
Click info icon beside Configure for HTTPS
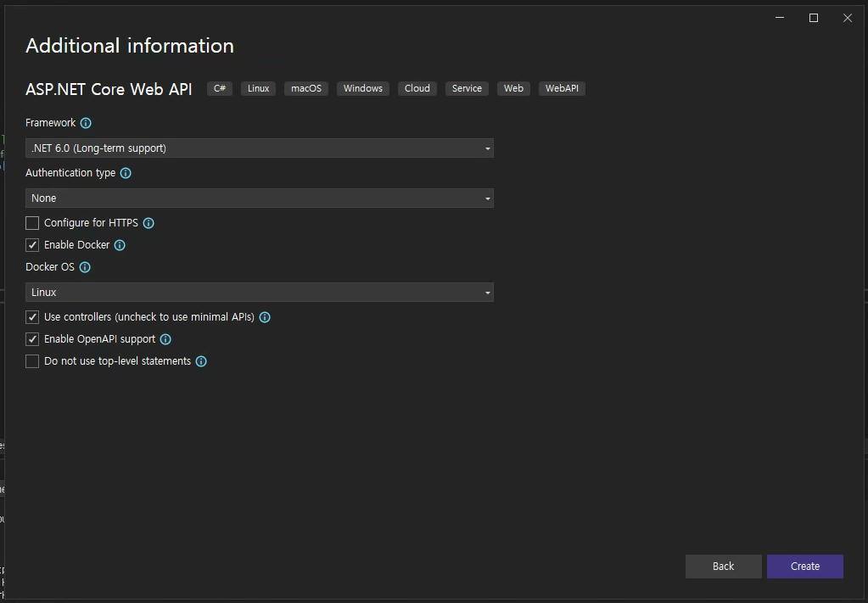click(148, 223)
